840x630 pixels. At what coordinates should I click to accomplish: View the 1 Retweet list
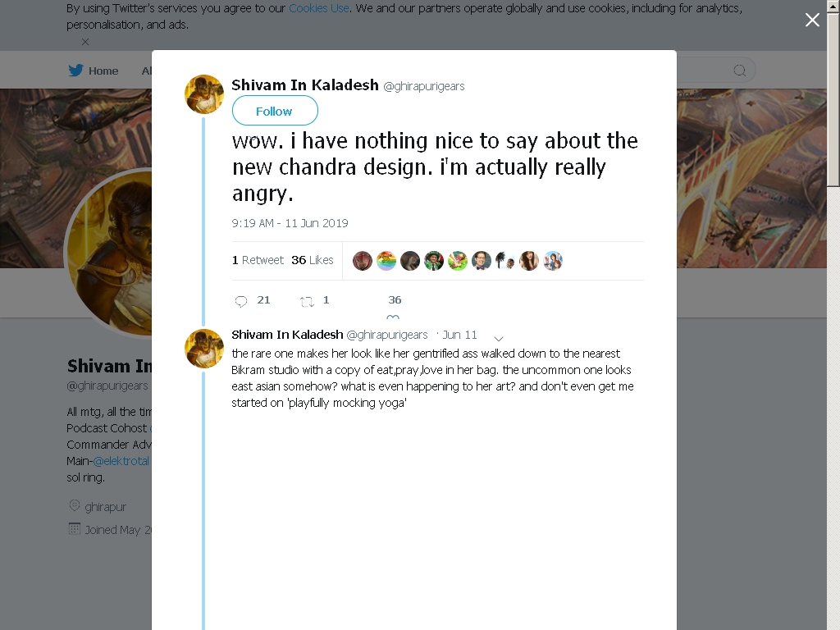[x=258, y=260]
